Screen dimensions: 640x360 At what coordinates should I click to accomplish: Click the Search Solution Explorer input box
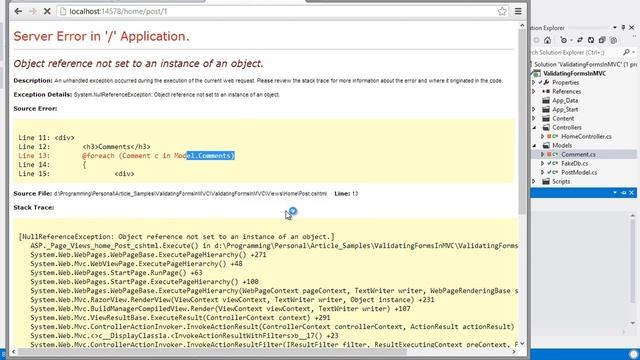[576, 52]
